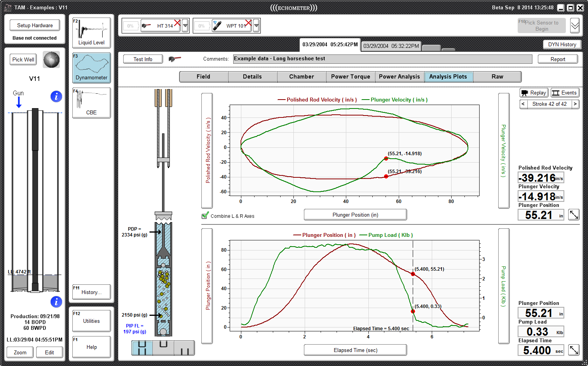Click the expand arrow beside Elapsed Time value
Image resolution: width=588 pixels, height=366 pixels.
(x=574, y=350)
